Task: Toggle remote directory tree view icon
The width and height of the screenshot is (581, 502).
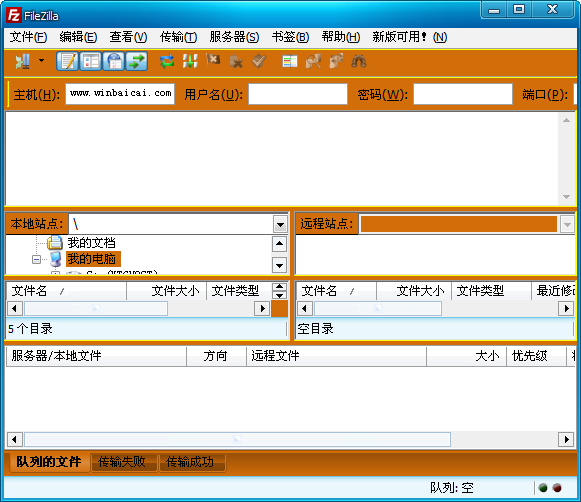Action: click(114, 61)
